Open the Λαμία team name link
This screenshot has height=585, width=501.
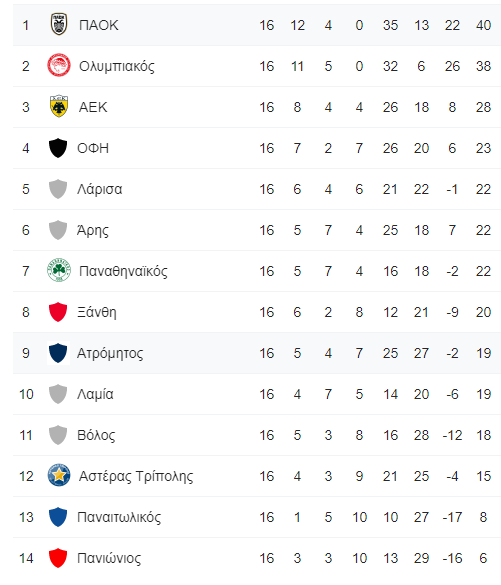[95, 394]
